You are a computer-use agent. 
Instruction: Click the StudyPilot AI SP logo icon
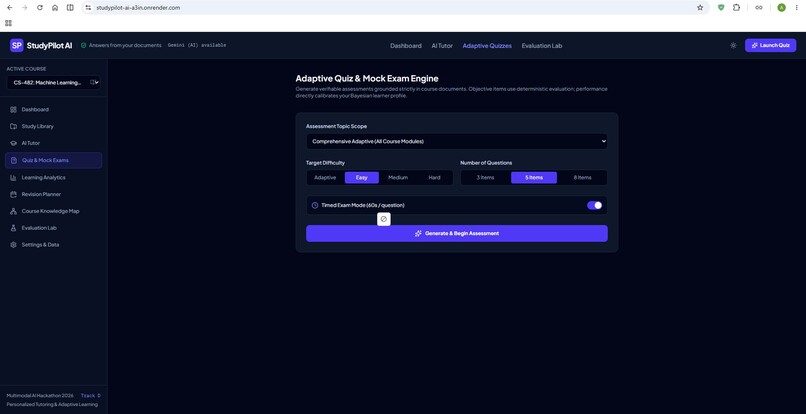[x=16, y=45]
